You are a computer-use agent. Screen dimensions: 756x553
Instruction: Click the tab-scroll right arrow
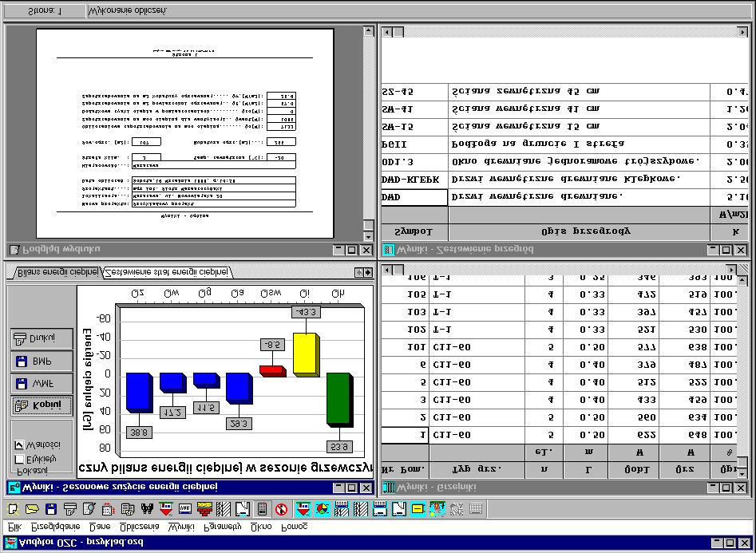tap(368, 272)
